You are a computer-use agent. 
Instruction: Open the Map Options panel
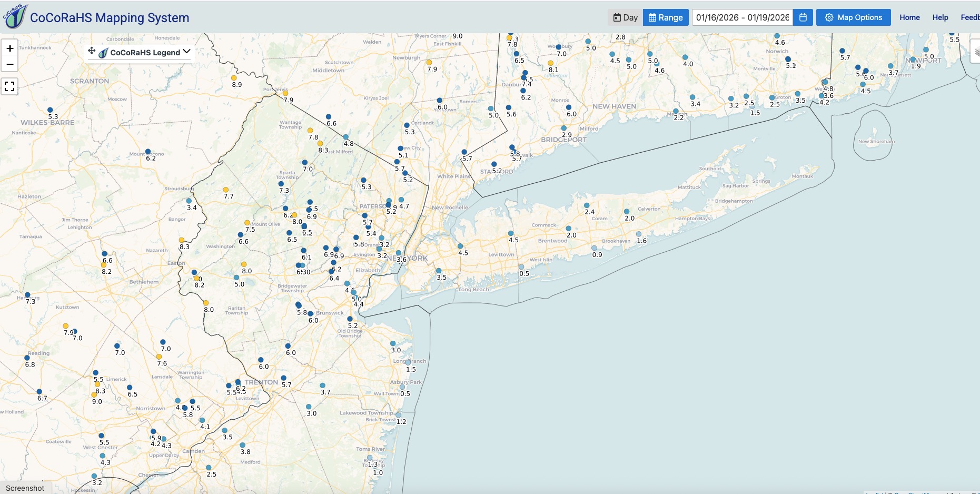(x=853, y=17)
